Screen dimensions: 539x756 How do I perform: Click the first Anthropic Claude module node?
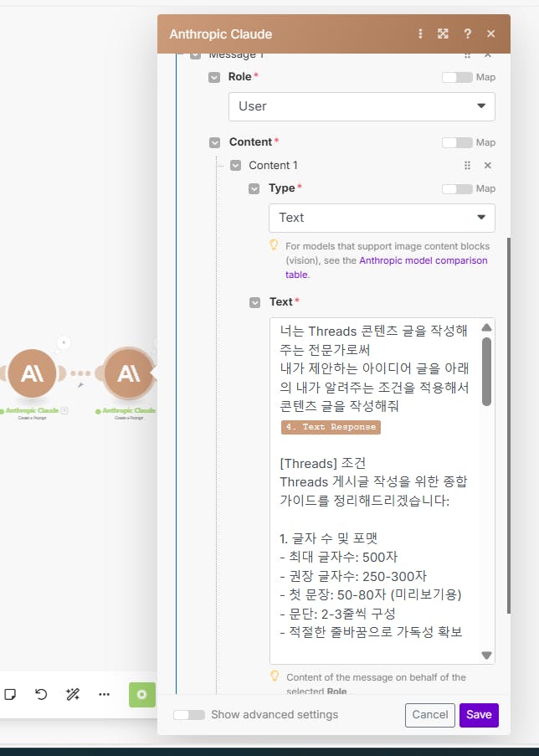click(32, 373)
